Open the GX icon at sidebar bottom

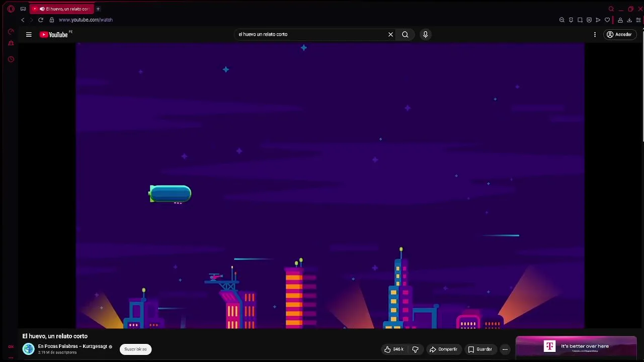(x=11, y=346)
